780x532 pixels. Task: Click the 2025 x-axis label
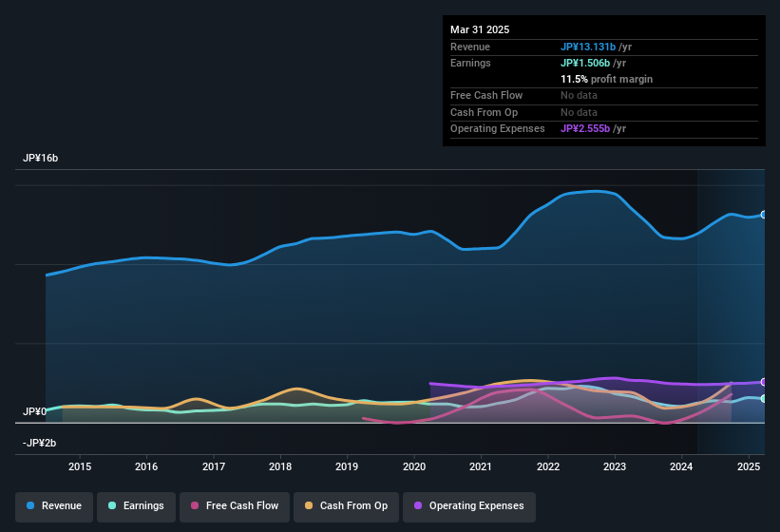point(748,466)
